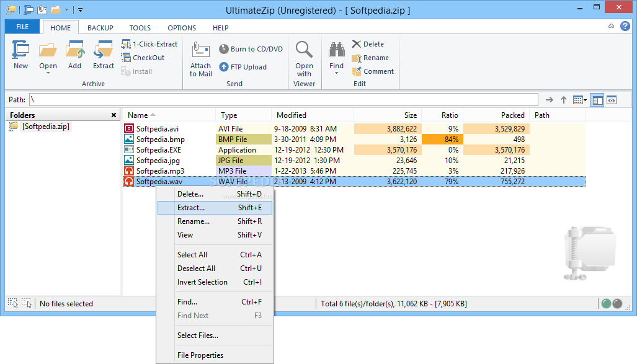Choose Rename... from context menu
The height and width of the screenshot is (364, 637).
pos(215,221)
